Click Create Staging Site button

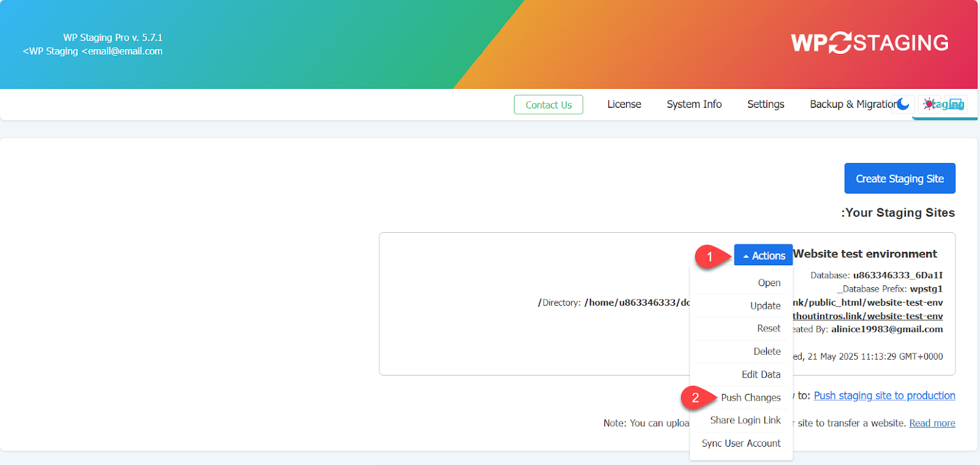coord(899,178)
